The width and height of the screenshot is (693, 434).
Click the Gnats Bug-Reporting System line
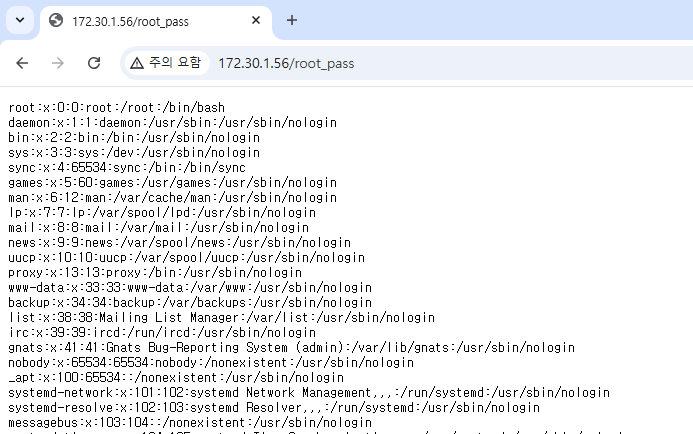291,347
